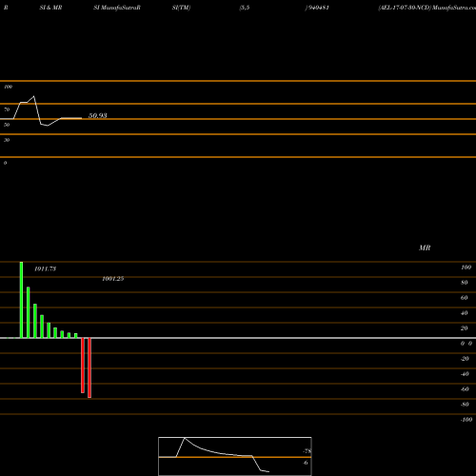Click the MR heading above the right-hand scale
The width and height of the screenshot is (476, 476).
(x=425, y=248)
